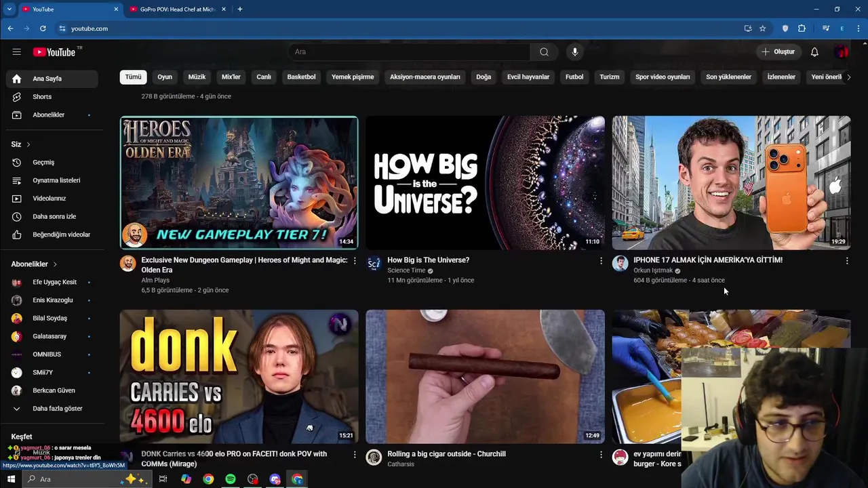Click the Oluştur create button
868x488 pixels.
click(778, 52)
